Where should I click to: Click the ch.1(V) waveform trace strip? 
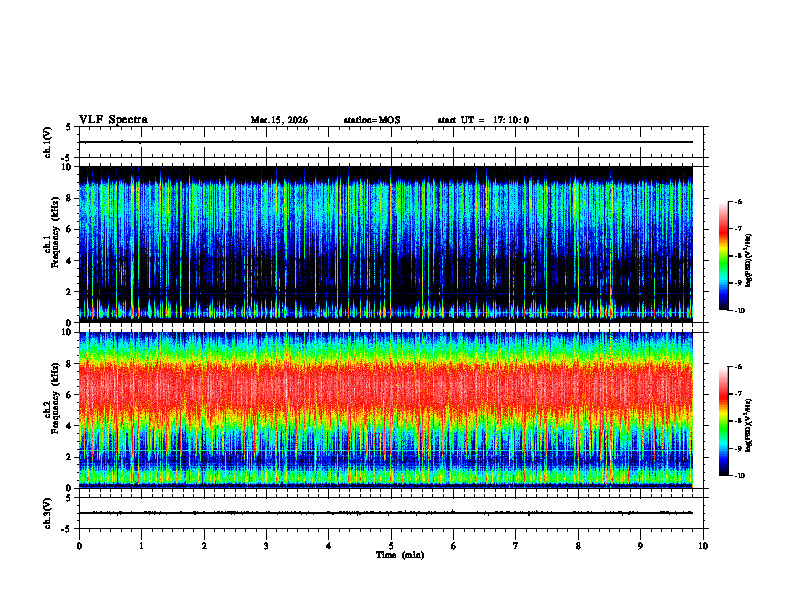coord(391,142)
